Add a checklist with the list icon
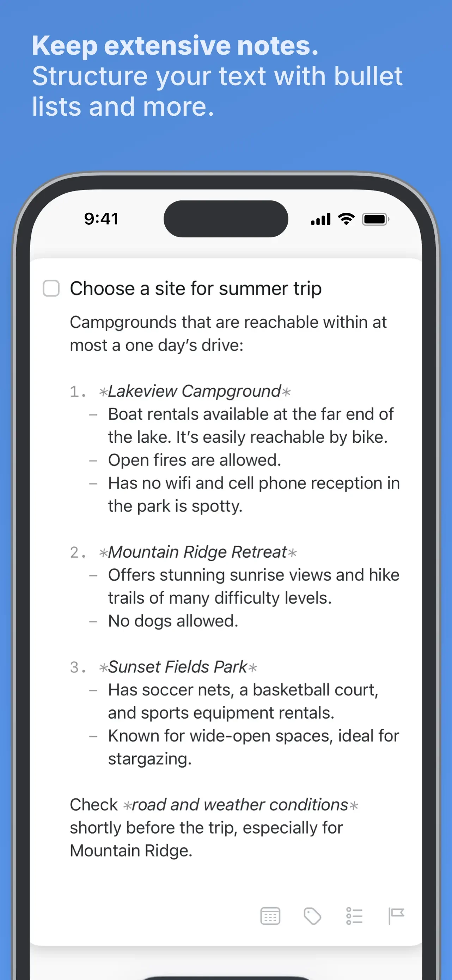 [354, 916]
